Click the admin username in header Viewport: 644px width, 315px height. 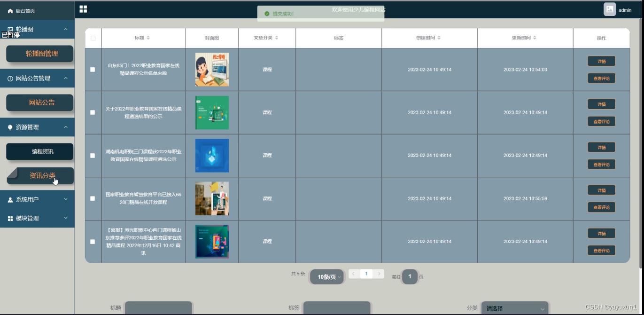coord(625,10)
